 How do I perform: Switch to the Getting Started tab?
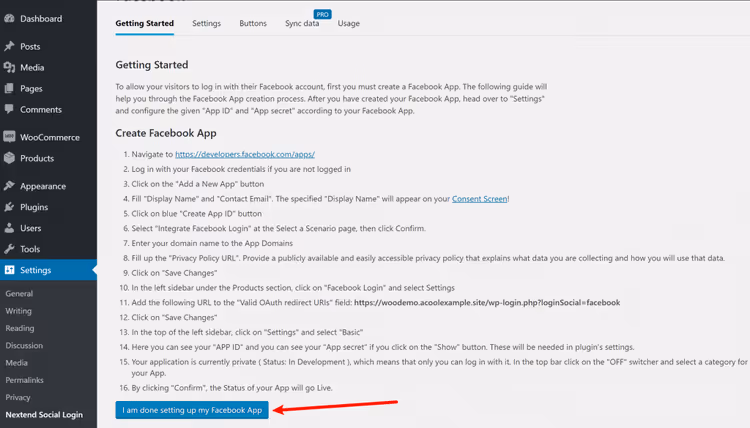(x=144, y=23)
